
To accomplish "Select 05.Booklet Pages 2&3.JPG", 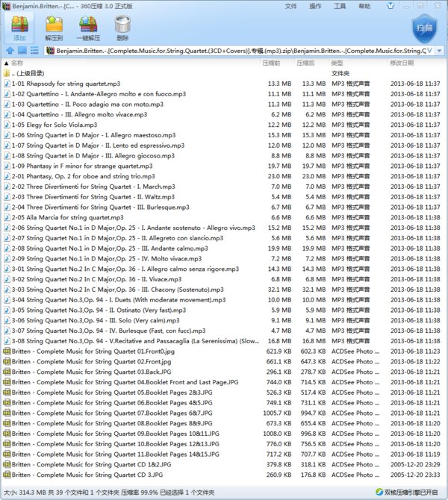I will pyautogui.click(x=224, y=393).
